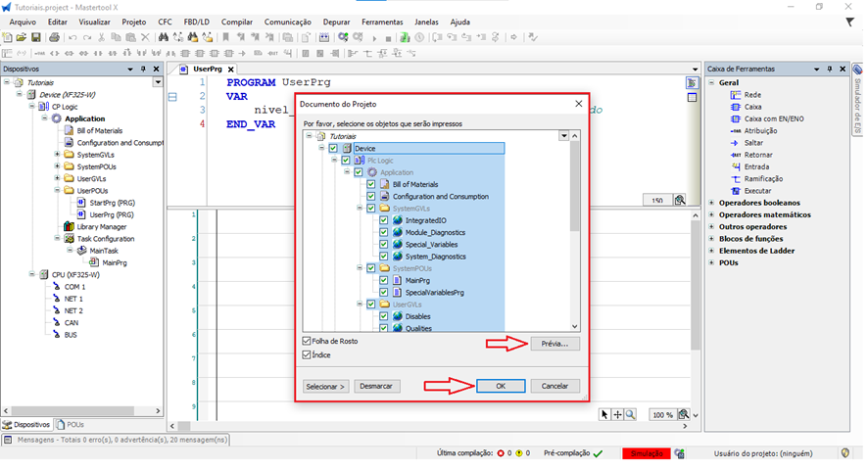Expand Operadores booleanos in toolbox
The width and height of the screenshot is (868, 470).
tap(711, 203)
